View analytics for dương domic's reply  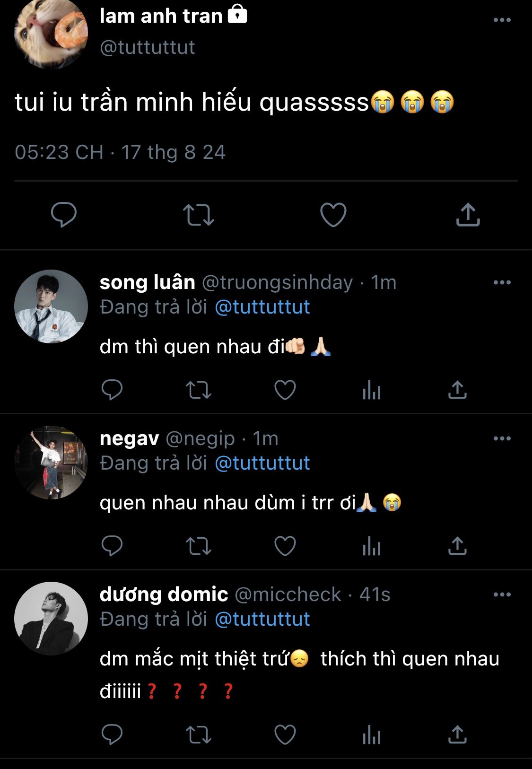(x=372, y=735)
